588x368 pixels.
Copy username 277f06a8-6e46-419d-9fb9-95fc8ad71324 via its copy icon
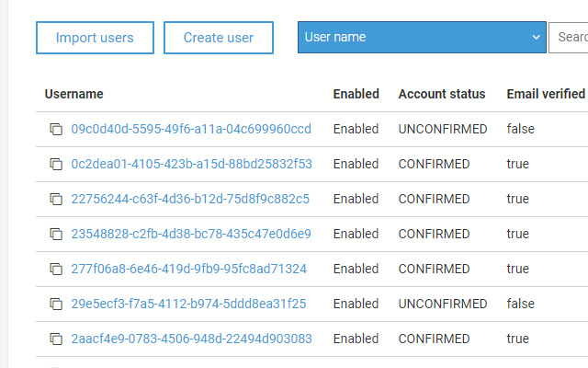pyautogui.click(x=56, y=269)
